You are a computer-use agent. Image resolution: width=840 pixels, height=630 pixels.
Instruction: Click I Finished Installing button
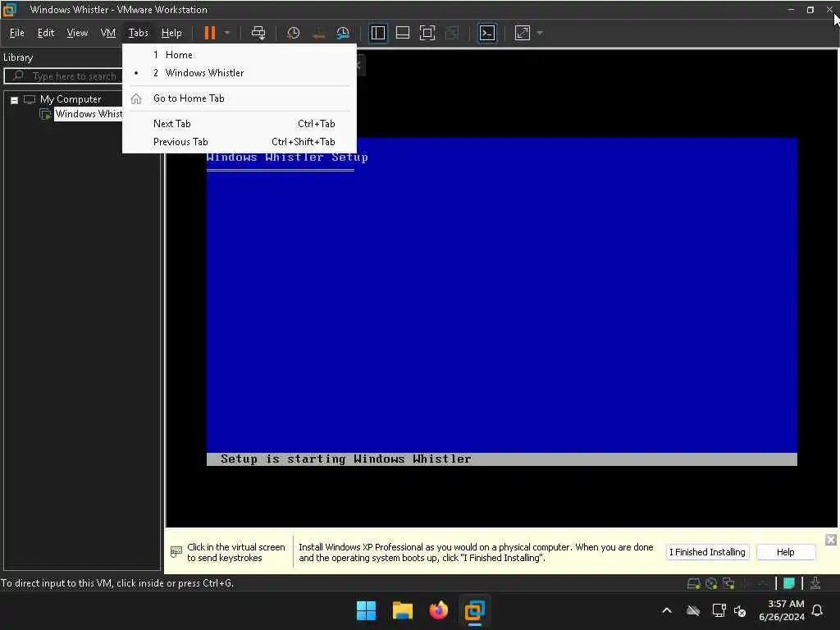pos(707,552)
